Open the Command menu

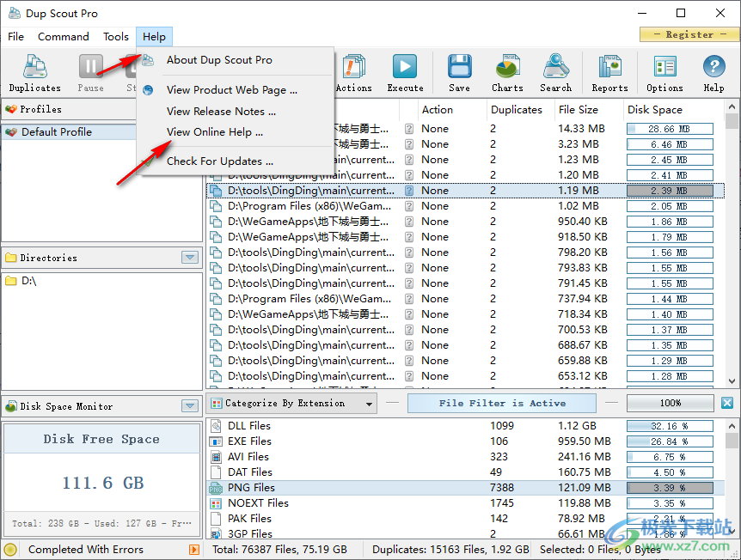(64, 37)
